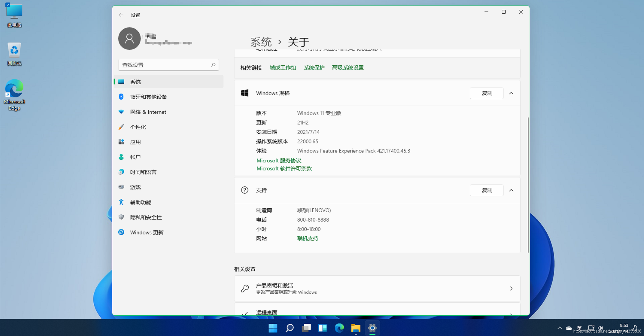Copy the Windows specifications info

487,93
